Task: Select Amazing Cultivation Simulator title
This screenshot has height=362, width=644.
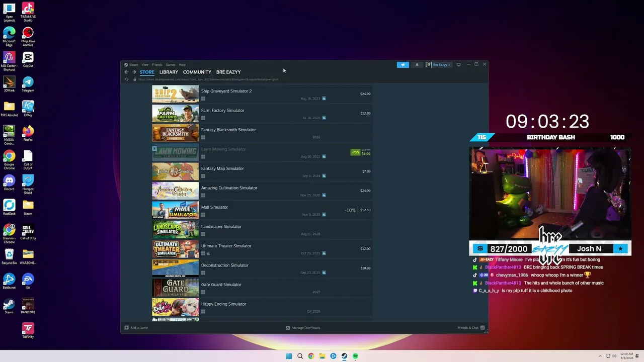Action: tap(229, 188)
